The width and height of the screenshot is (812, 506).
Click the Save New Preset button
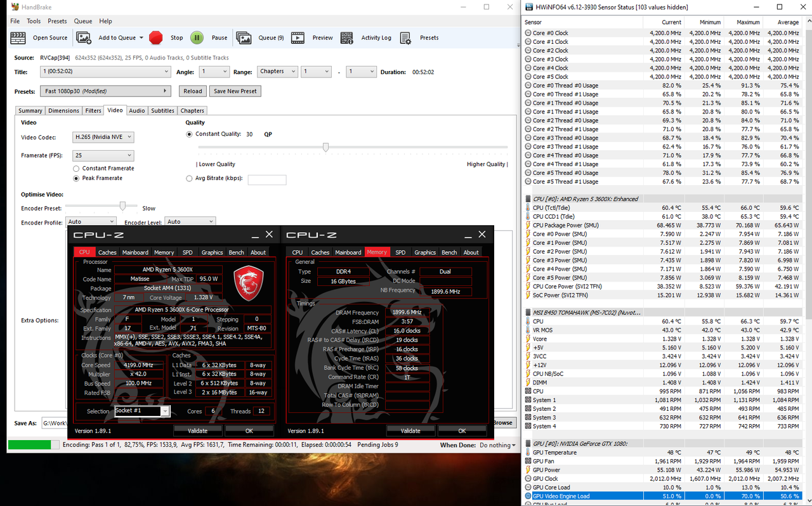235,91
